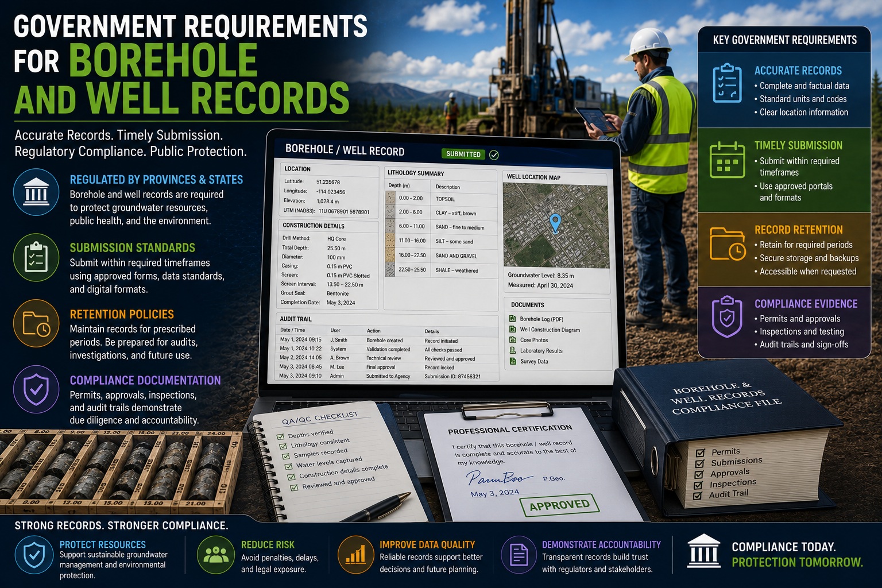Click the signature on Professional Certification
This screenshot has height=588, width=882.
(x=499, y=478)
